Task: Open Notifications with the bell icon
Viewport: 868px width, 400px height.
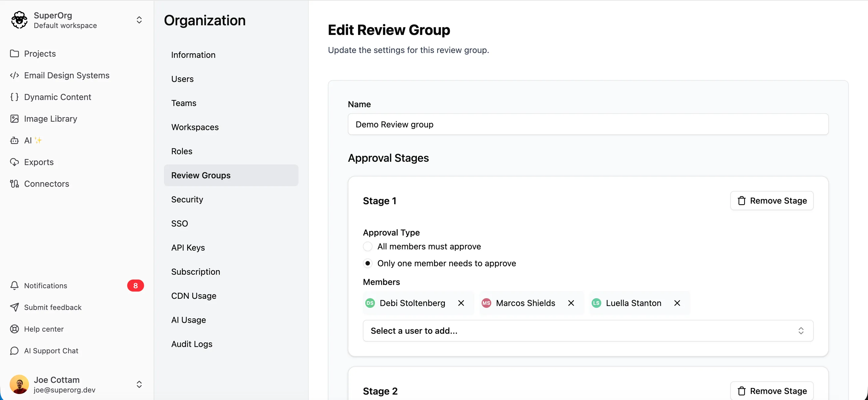Action: [x=14, y=286]
